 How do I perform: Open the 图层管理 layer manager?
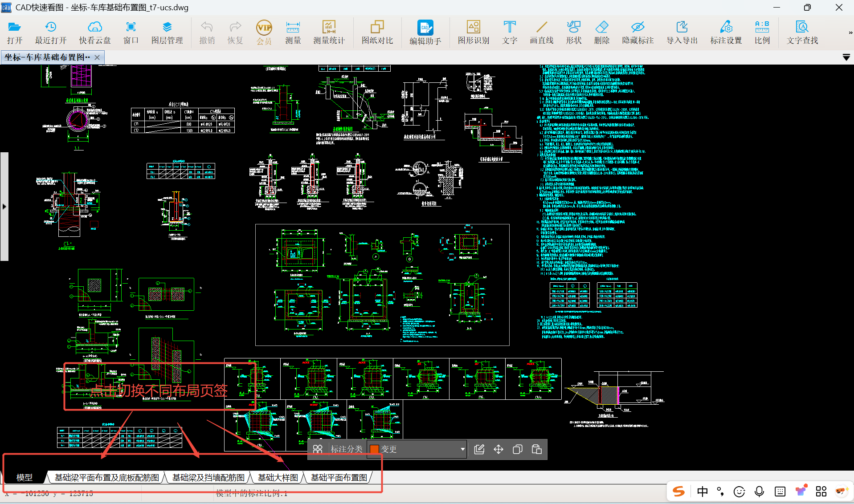pyautogui.click(x=167, y=33)
